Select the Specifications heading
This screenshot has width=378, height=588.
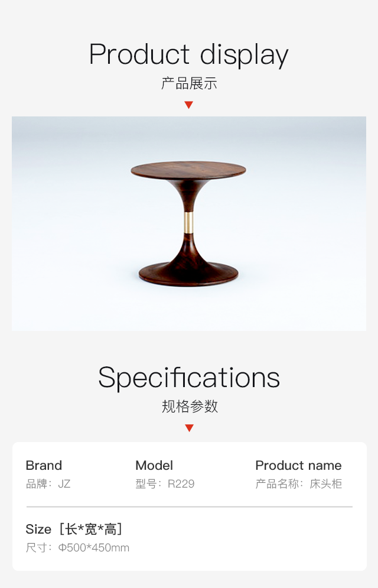coord(189,378)
